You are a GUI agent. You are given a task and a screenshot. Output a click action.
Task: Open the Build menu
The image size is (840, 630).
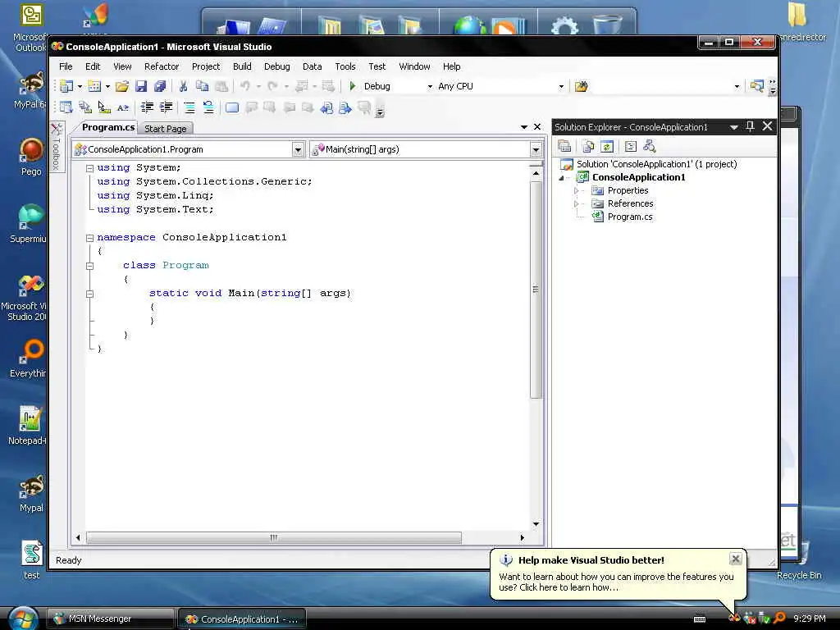[242, 66]
